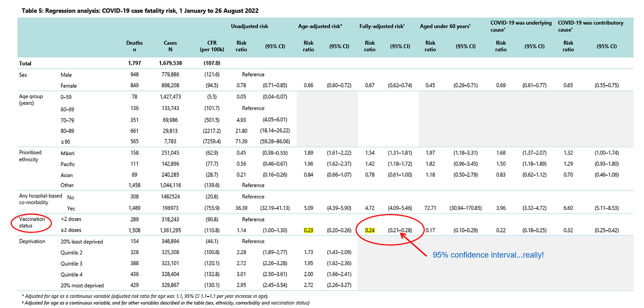Select co-morbidity 'Yes' cases 196973
The width and height of the screenshot is (644, 308).
[x=170, y=208]
